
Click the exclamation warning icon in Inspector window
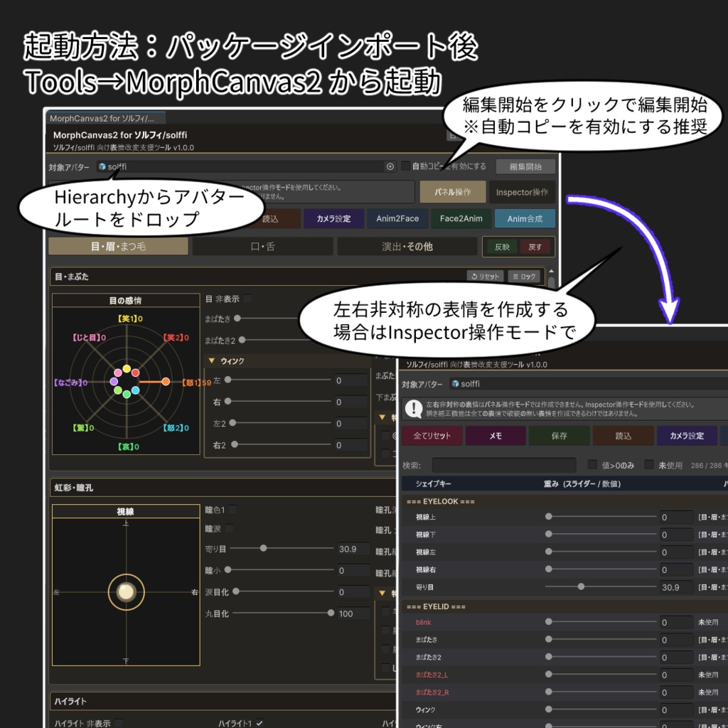click(414, 409)
